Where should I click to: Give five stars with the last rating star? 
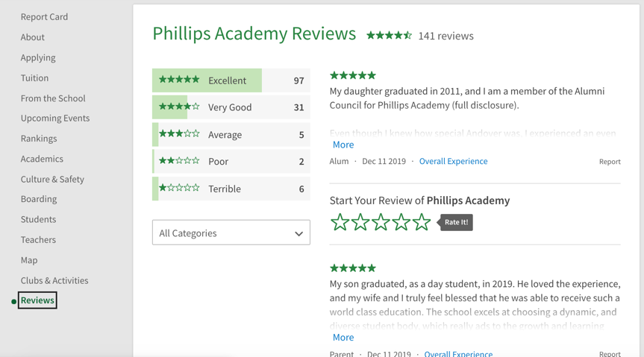(422, 222)
